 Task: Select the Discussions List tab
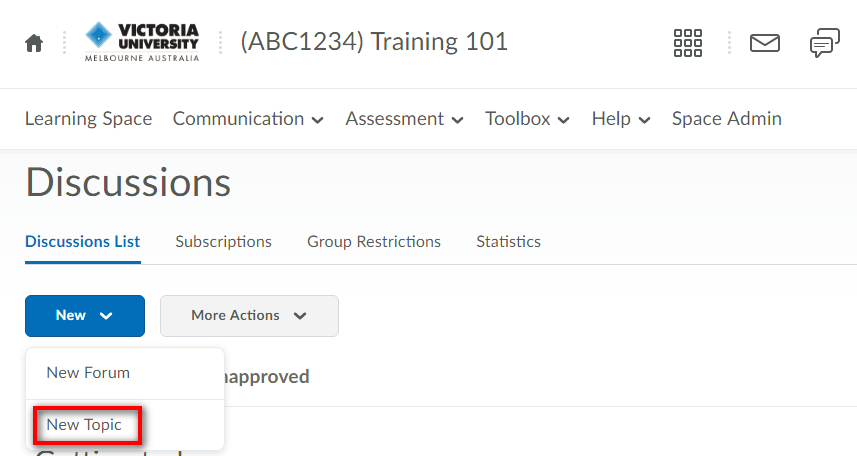[x=83, y=242]
